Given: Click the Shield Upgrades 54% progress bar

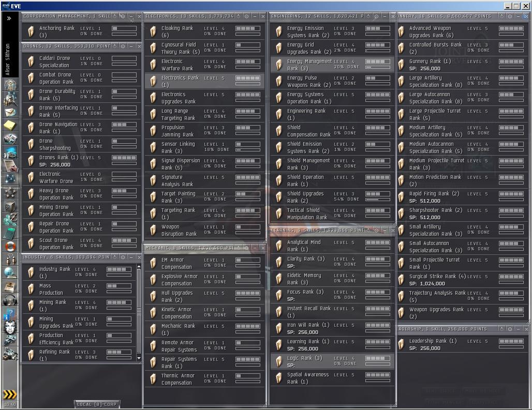Looking at the screenshot, I should click(x=378, y=200).
